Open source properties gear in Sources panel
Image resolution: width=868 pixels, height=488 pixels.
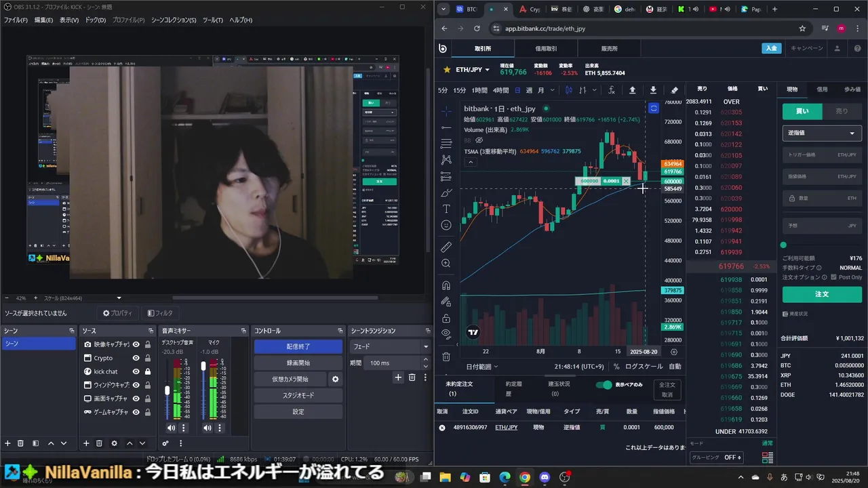click(x=114, y=443)
